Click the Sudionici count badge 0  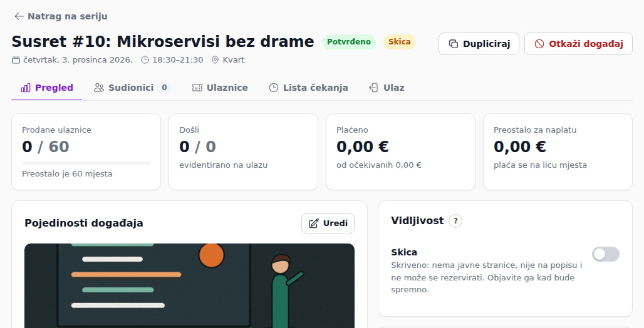click(x=164, y=88)
